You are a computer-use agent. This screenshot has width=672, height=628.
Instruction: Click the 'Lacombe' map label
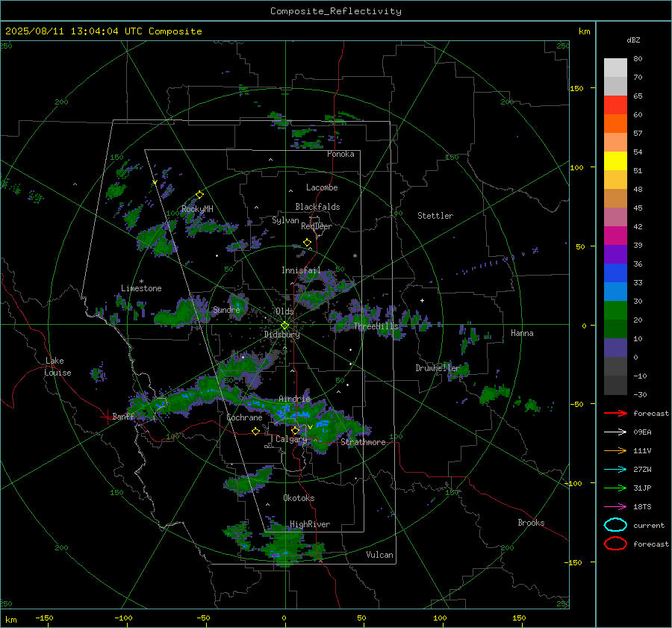(x=322, y=187)
